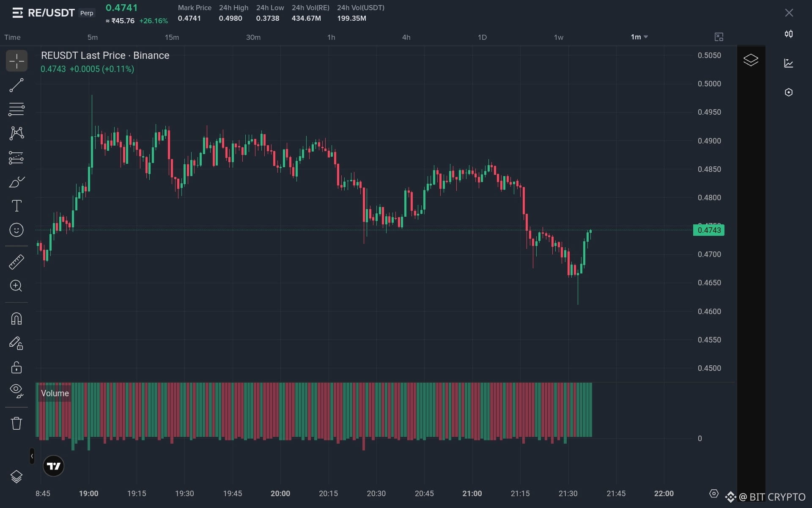Toggle stay in drawing mode
The height and width of the screenshot is (508, 812).
(16, 343)
